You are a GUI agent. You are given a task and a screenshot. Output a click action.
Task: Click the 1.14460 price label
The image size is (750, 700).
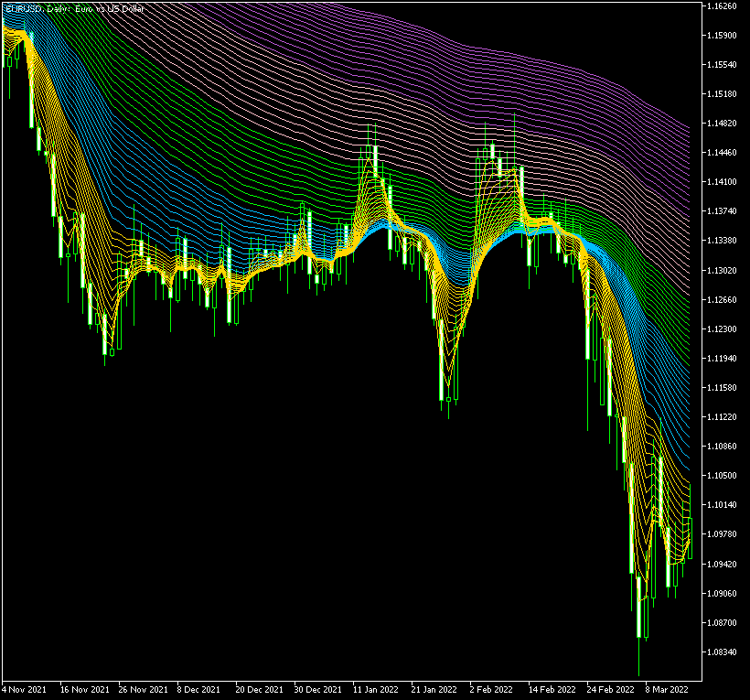pyautogui.click(x=722, y=153)
